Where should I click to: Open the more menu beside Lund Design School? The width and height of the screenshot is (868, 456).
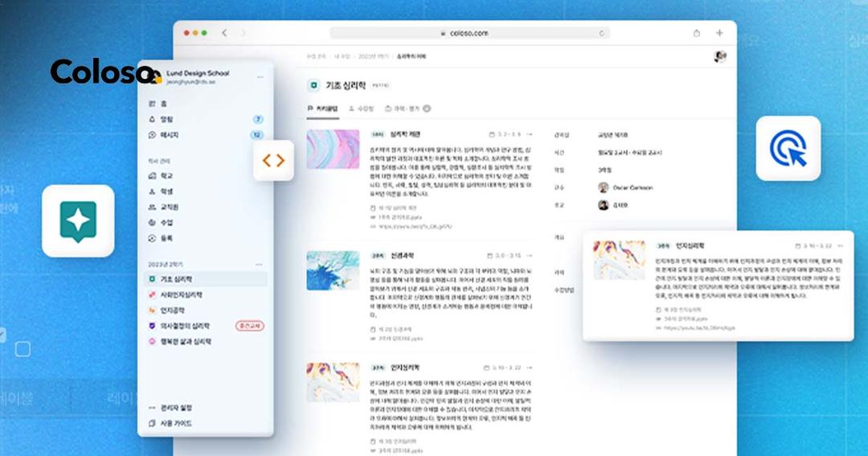(x=260, y=77)
